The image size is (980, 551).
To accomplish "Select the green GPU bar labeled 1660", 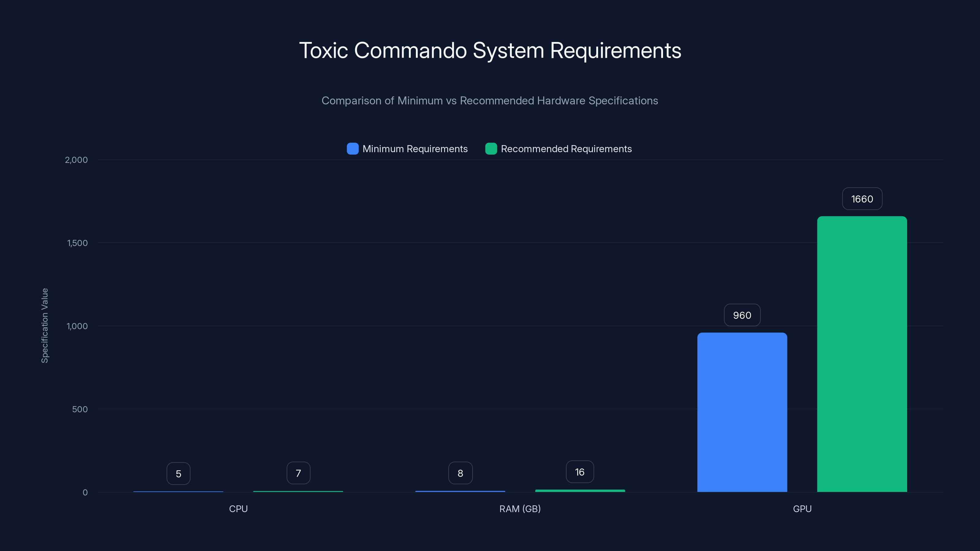I will point(862,354).
